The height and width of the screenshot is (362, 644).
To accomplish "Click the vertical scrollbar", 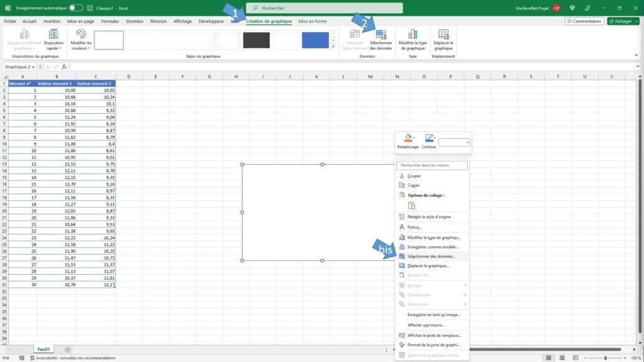I will coord(640,207).
